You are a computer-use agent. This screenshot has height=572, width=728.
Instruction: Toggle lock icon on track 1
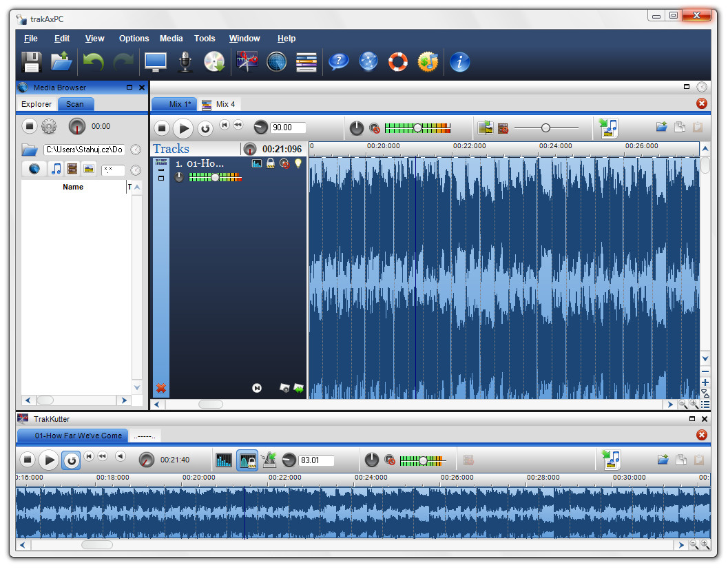tap(271, 163)
